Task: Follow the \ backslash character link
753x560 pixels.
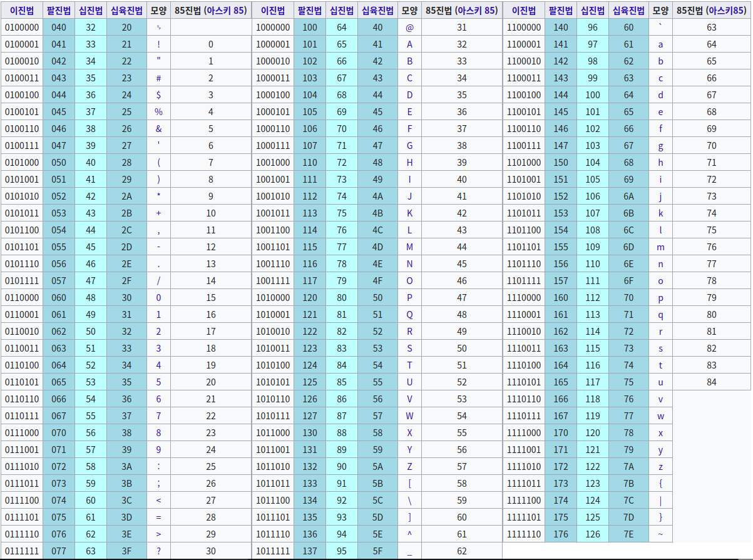Action: click(x=410, y=501)
